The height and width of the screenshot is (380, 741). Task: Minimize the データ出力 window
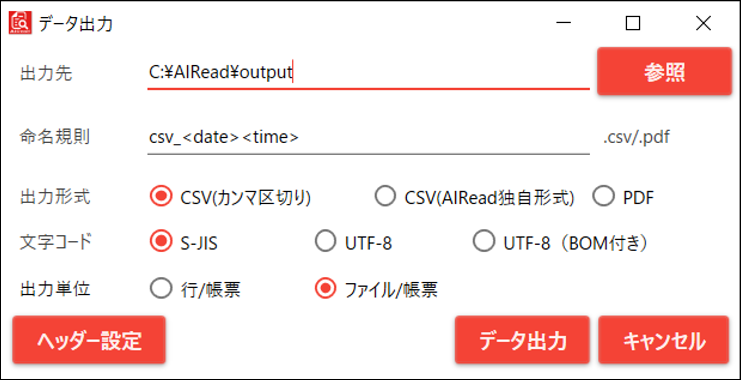pos(563,23)
